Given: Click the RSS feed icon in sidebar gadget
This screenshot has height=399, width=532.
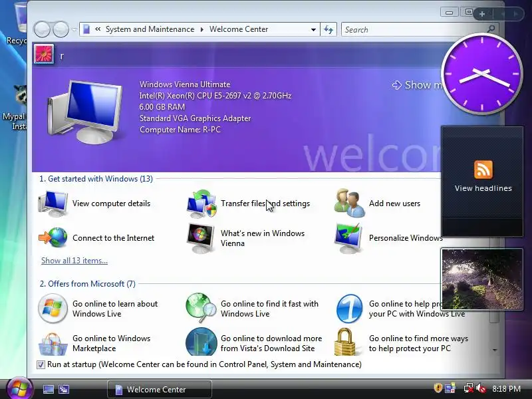Looking at the screenshot, I should pos(483,170).
